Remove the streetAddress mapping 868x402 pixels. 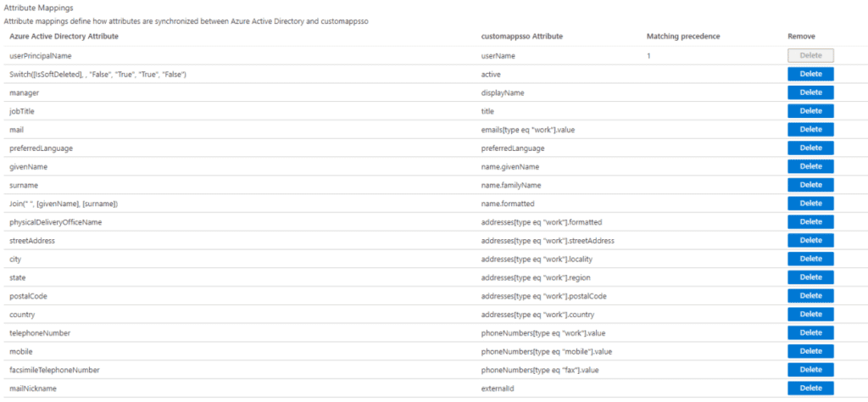(x=810, y=240)
